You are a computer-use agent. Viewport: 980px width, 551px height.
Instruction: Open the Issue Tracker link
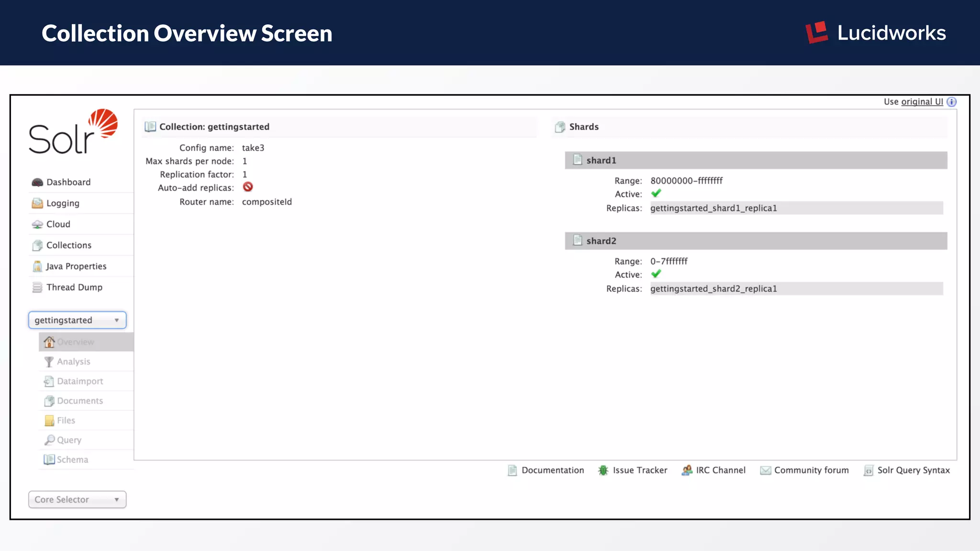pyautogui.click(x=640, y=471)
